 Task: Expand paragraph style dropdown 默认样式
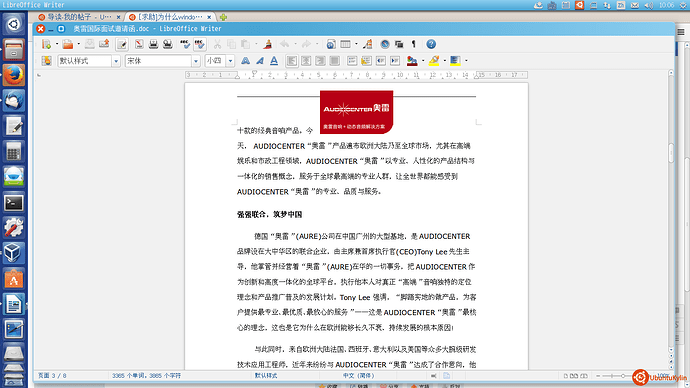(116, 61)
